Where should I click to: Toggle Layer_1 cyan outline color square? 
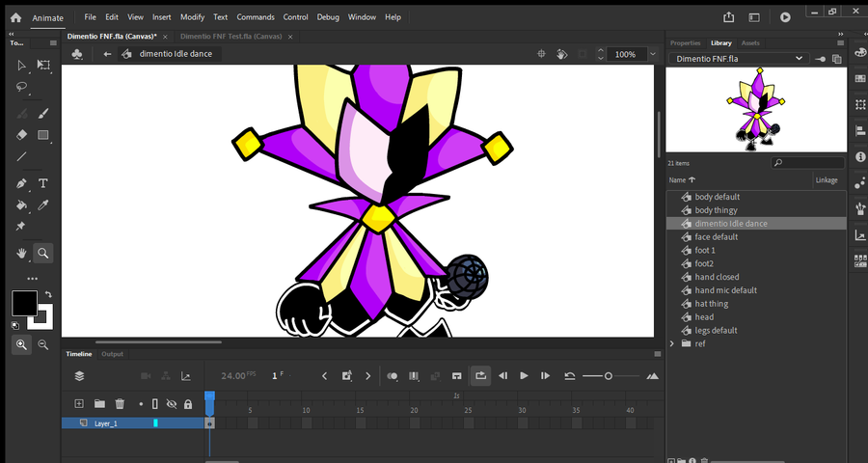coord(155,423)
